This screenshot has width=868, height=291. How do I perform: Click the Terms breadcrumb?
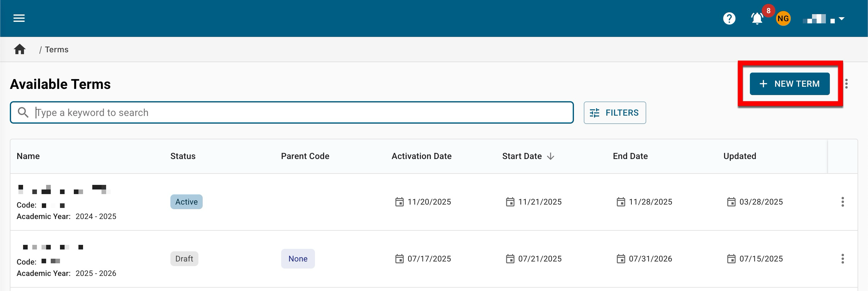pyautogui.click(x=57, y=50)
